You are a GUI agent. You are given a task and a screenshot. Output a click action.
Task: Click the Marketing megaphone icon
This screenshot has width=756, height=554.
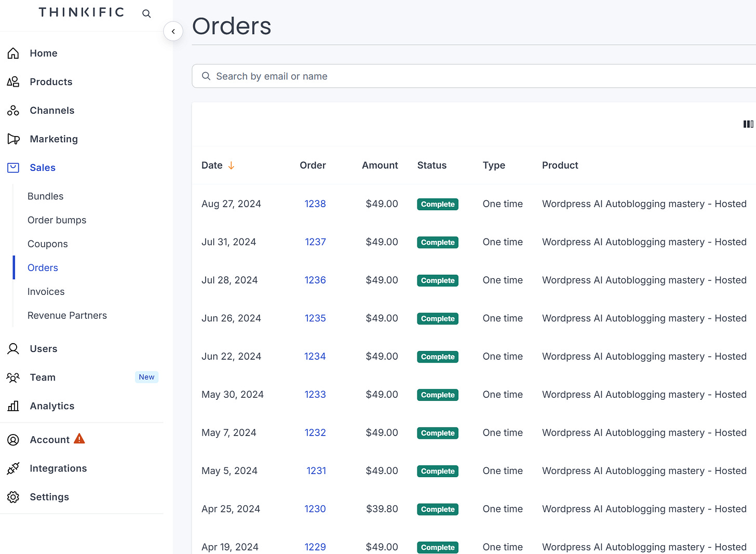tap(13, 139)
